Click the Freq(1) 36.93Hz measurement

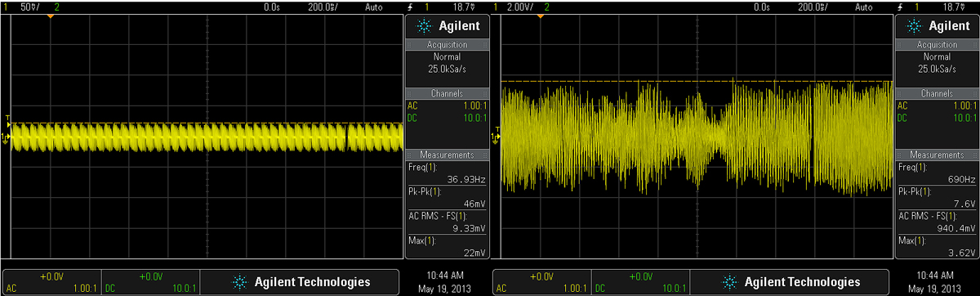click(x=447, y=173)
